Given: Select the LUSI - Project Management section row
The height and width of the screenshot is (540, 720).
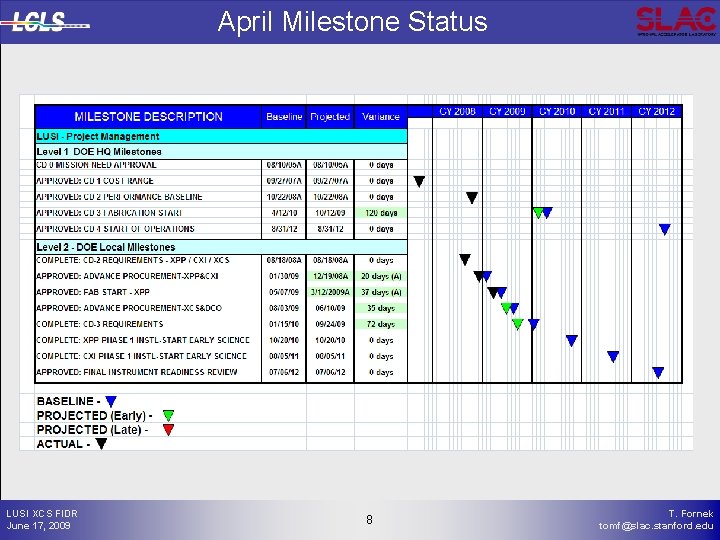Looking at the screenshot, I should point(221,136).
